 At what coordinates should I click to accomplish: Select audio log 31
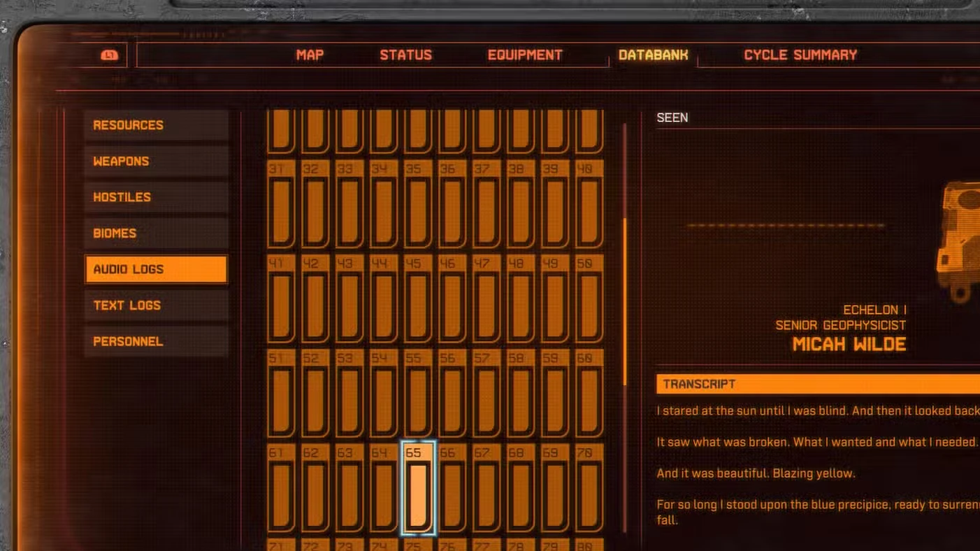click(x=280, y=204)
